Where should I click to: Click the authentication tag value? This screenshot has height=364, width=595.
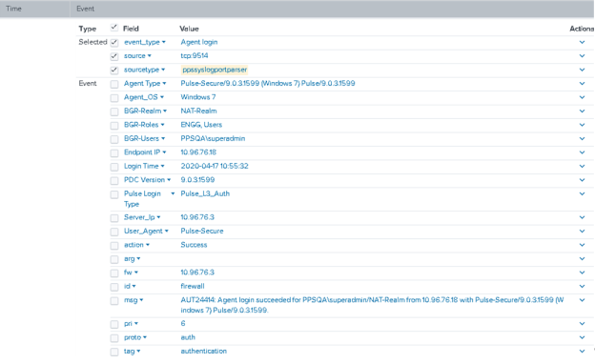point(203,351)
